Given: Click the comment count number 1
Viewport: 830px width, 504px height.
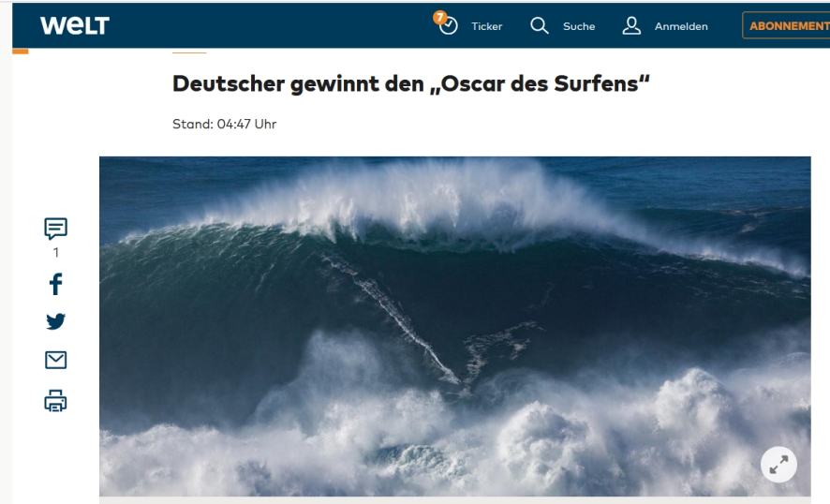Looking at the screenshot, I should tap(55, 253).
